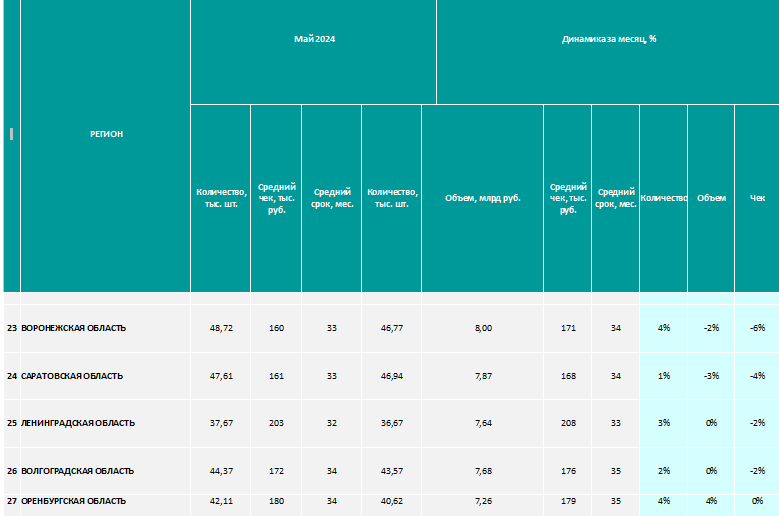
Task: Click the cell showing 44,37
Action: tap(221, 471)
